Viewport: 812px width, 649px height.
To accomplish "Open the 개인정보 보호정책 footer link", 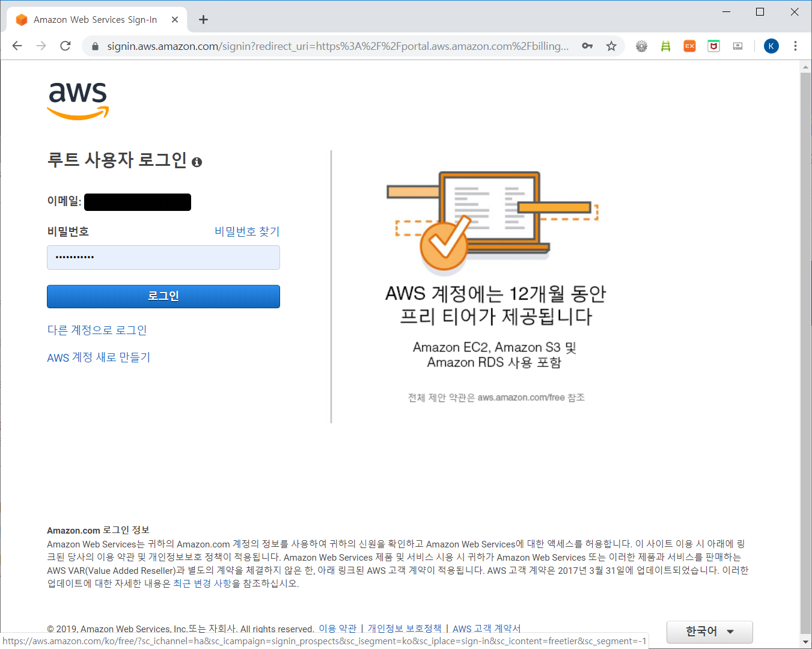I will pos(404,629).
